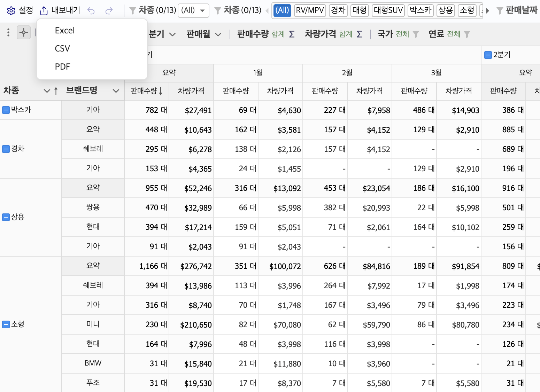Image resolution: width=540 pixels, height=392 pixels.
Task: Click the sigma icon next to 판매수량 합계
Action: (292, 34)
